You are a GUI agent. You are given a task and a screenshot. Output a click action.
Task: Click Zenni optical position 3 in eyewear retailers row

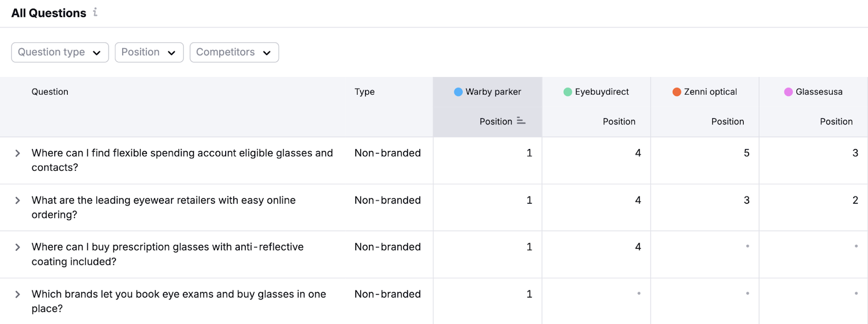[746, 200]
